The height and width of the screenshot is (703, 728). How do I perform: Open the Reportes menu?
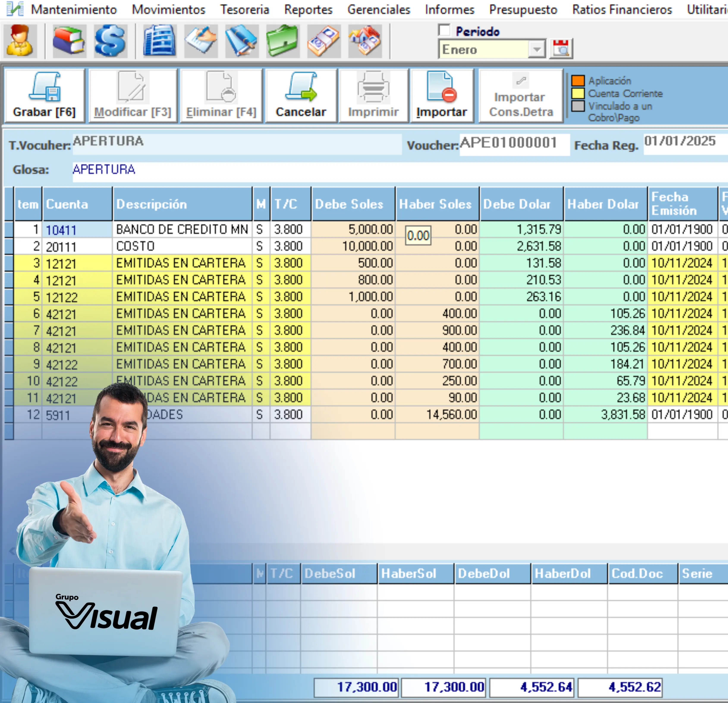[x=308, y=10]
